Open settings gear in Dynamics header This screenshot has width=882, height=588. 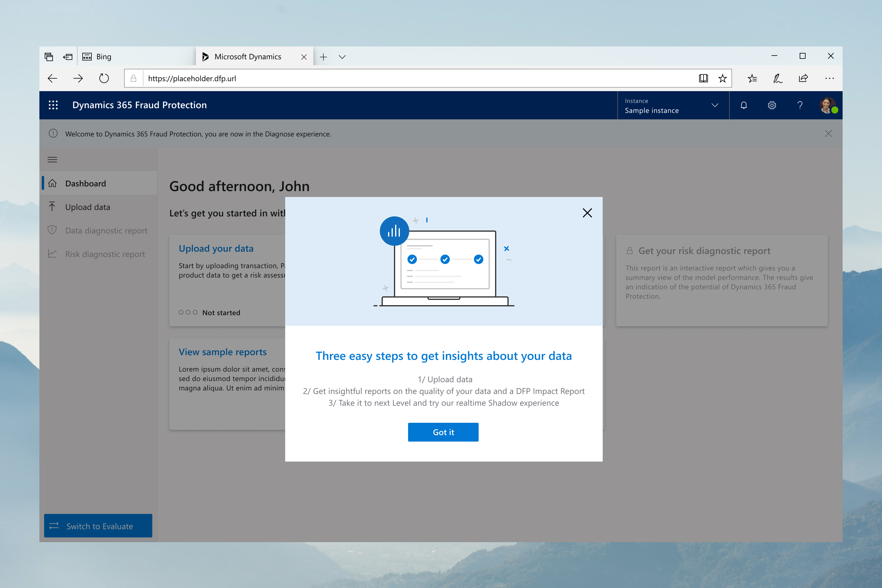[x=772, y=105]
